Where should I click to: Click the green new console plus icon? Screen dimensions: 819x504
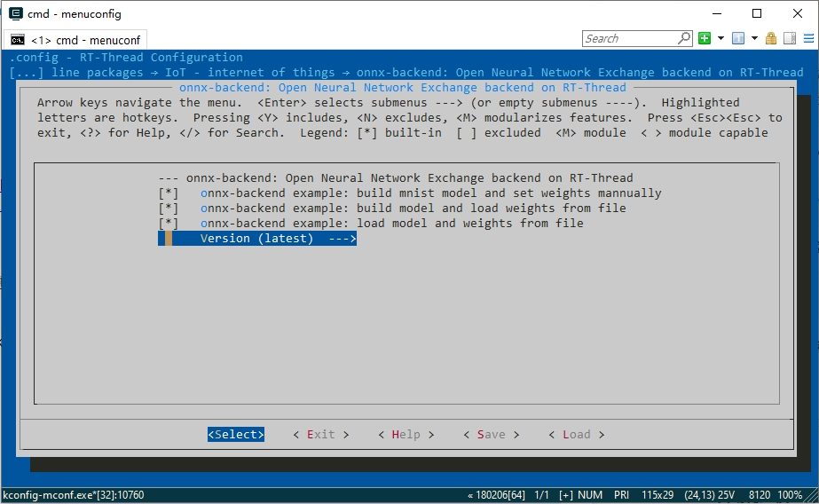705,38
